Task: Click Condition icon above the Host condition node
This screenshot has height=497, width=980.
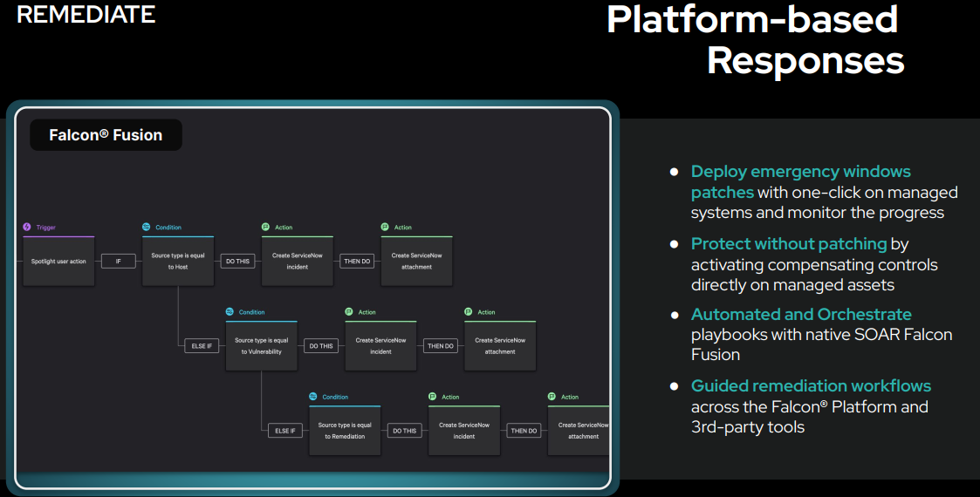Action: [x=147, y=227]
